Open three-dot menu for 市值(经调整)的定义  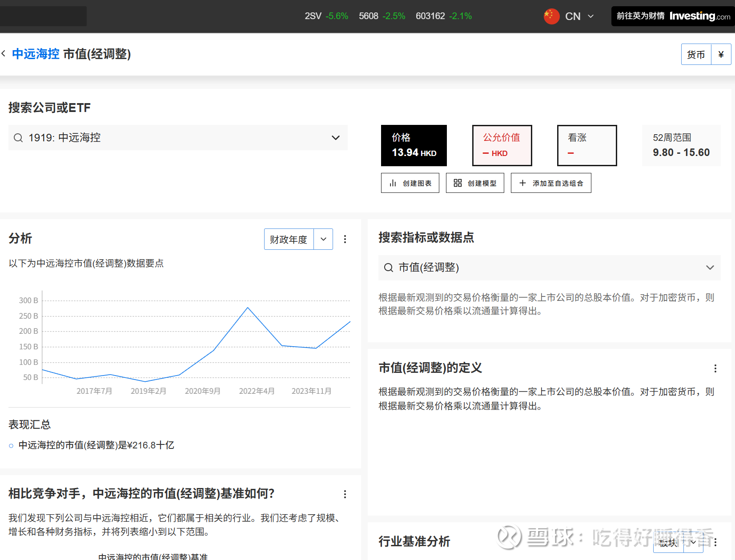(715, 368)
